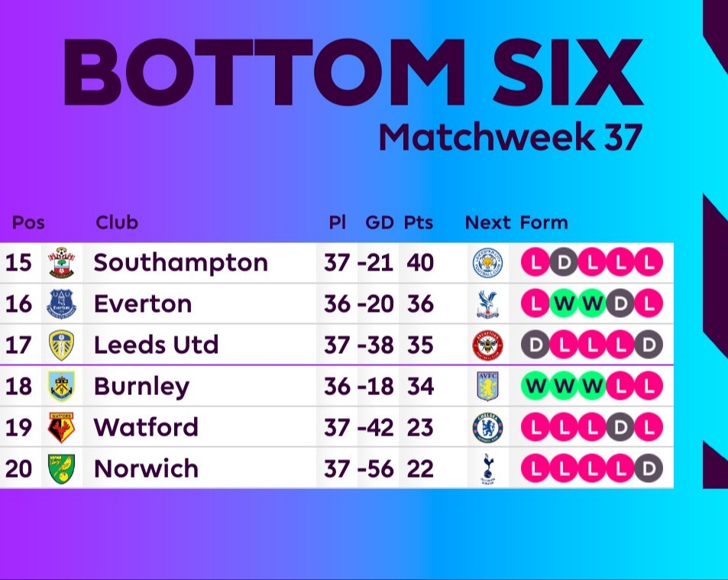Screen dimensions: 728x580
Task: Click Watford's next opponent Chelsea badge
Action: click(x=486, y=428)
